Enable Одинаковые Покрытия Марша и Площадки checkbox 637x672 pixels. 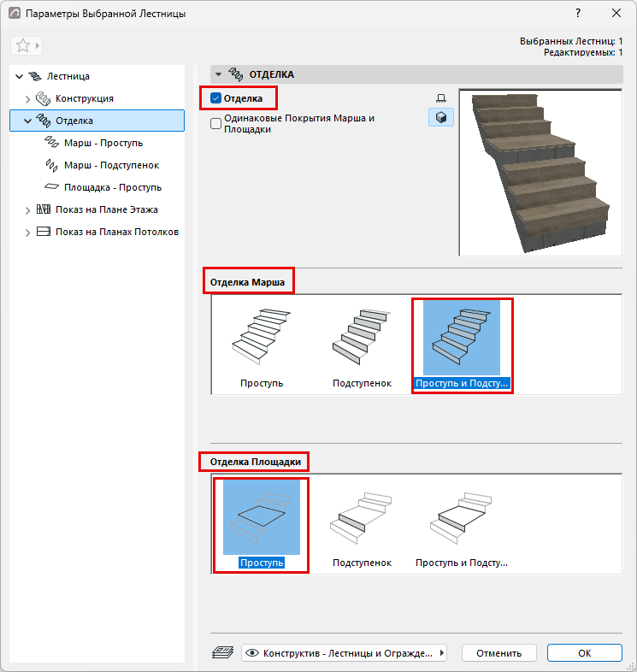[215, 123]
